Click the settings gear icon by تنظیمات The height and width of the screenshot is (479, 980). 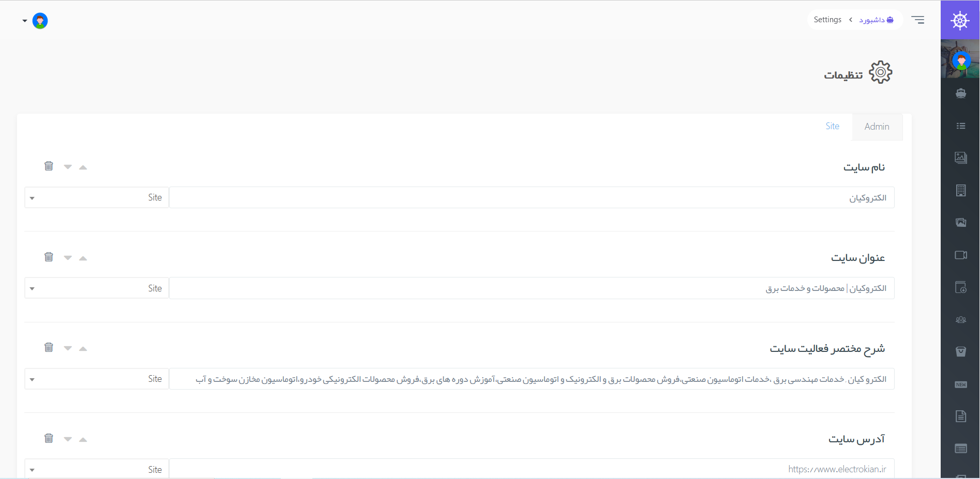(881, 72)
